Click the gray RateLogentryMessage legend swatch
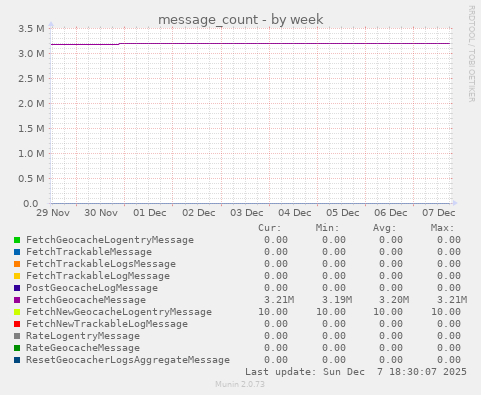 [x=17, y=336]
